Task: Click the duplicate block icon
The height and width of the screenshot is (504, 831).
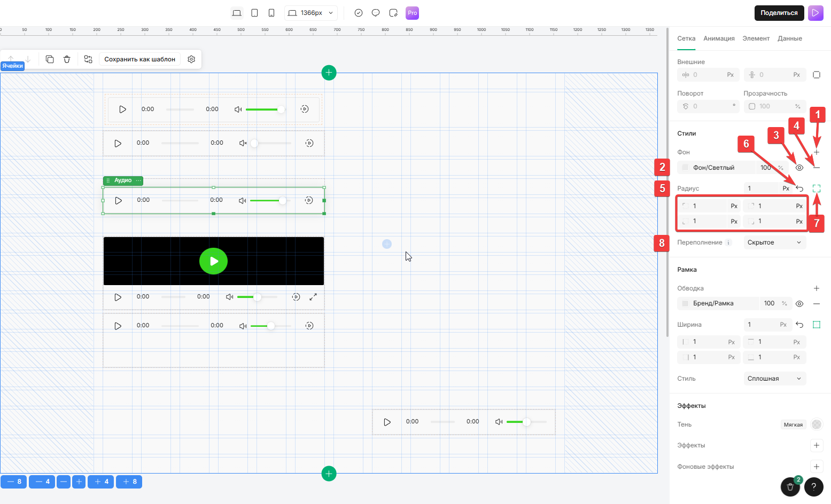Action: pyautogui.click(x=50, y=59)
